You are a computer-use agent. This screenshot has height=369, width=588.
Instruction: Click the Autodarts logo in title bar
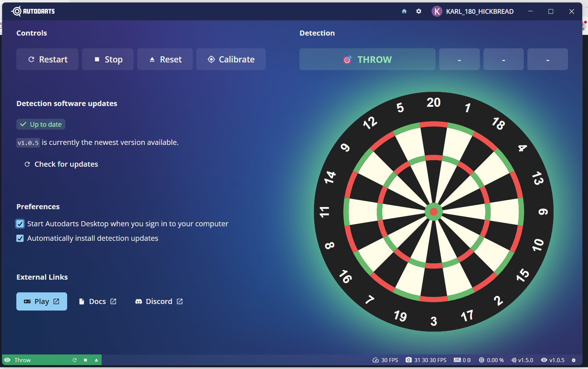pos(33,11)
